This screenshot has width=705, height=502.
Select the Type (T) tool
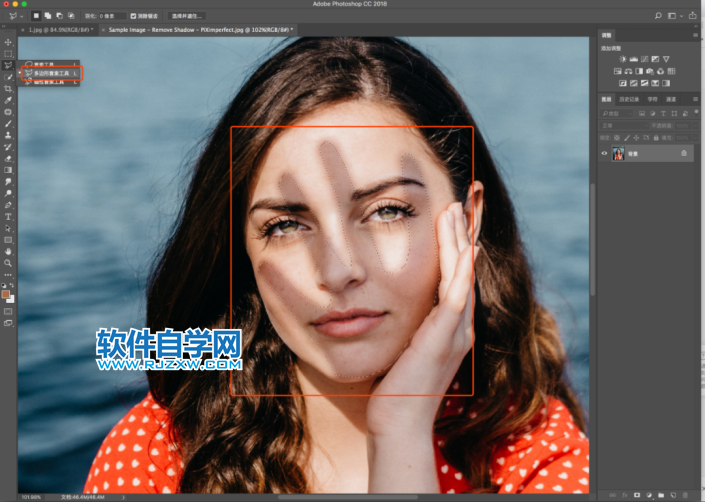coord(8,216)
